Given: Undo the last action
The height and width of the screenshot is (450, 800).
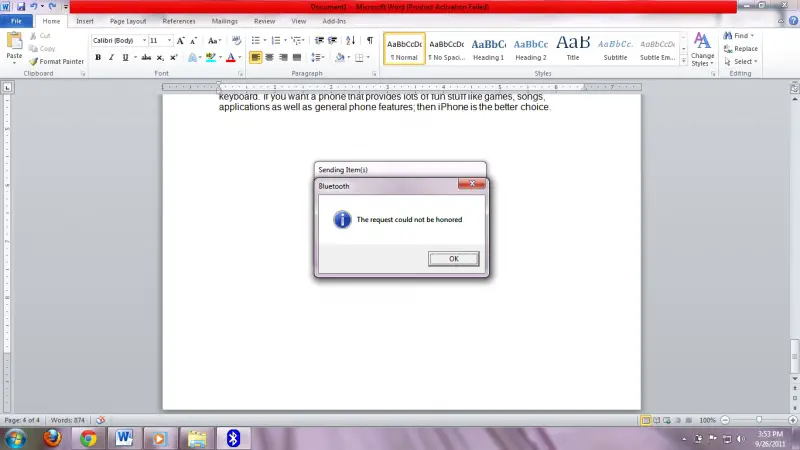Looking at the screenshot, I should coord(34,7).
